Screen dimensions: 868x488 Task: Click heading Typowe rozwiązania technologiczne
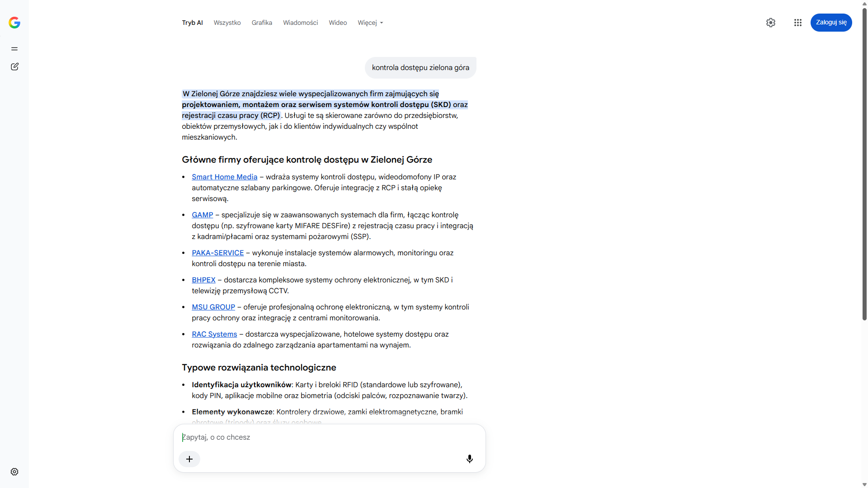point(259,368)
